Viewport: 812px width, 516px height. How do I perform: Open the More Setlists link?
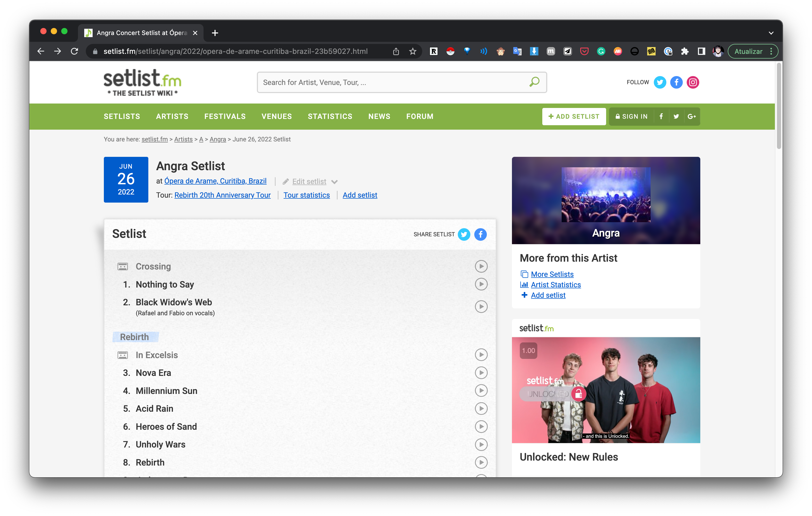pyautogui.click(x=552, y=274)
